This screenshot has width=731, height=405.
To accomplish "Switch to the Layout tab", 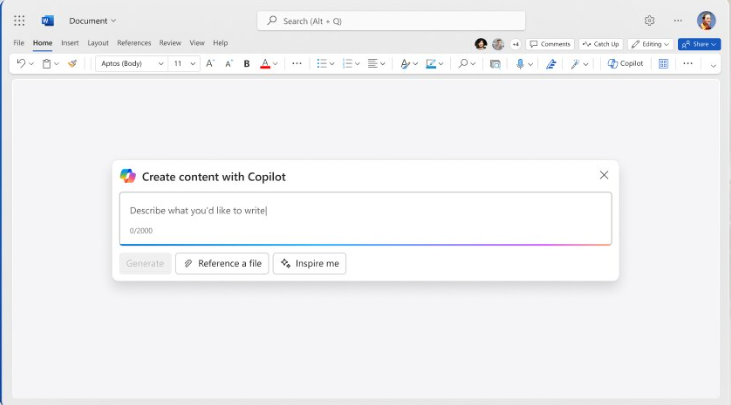I will pyautogui.click(x=98, y=43).
